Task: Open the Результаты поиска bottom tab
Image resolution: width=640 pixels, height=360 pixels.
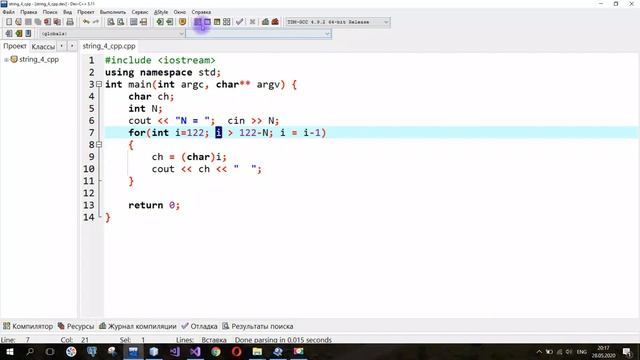Action: click(x=258, y=326)
